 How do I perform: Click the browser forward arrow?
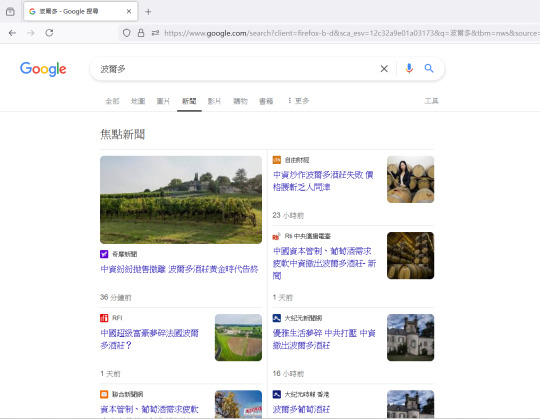click(x=31, y=33)
